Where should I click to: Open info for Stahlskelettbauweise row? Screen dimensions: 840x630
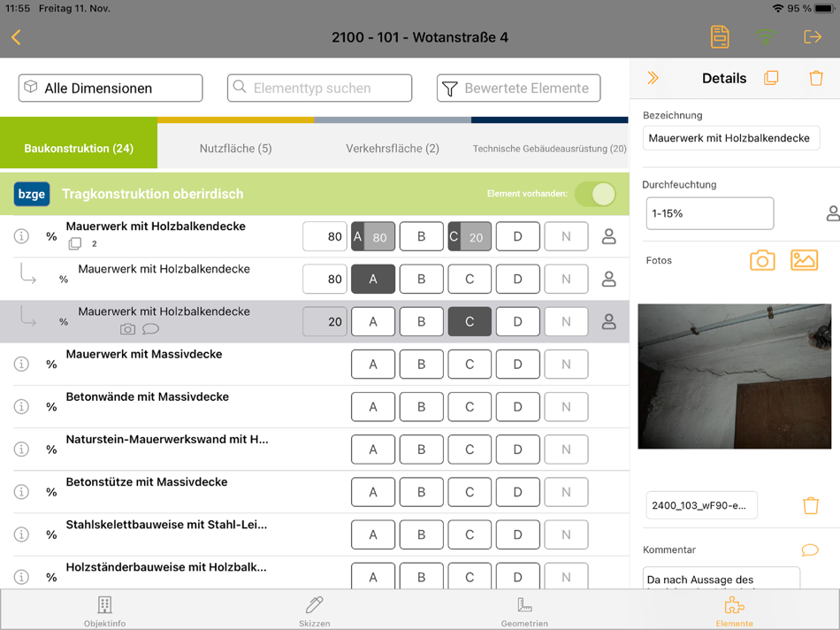(x=21, y=534)
